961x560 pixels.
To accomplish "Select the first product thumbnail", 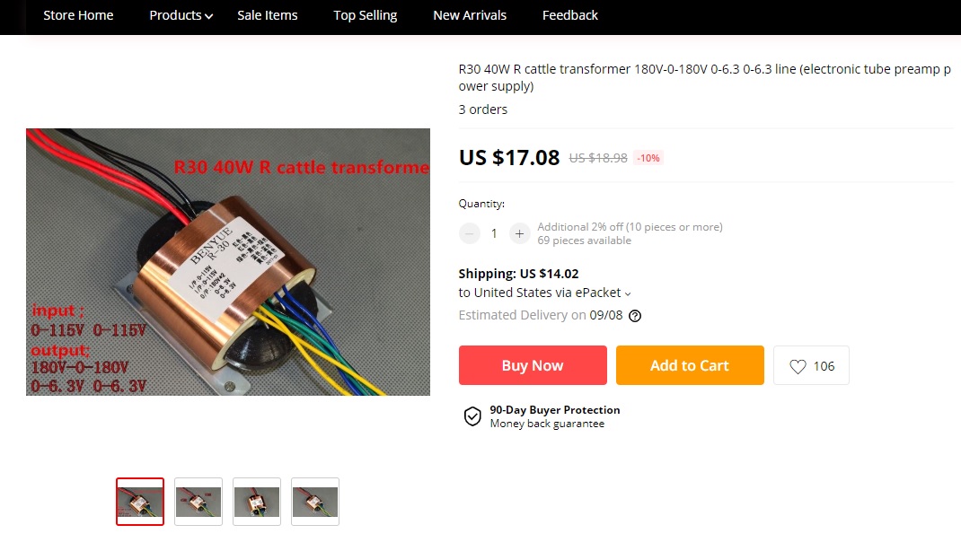I will click(x=140, y=501).
